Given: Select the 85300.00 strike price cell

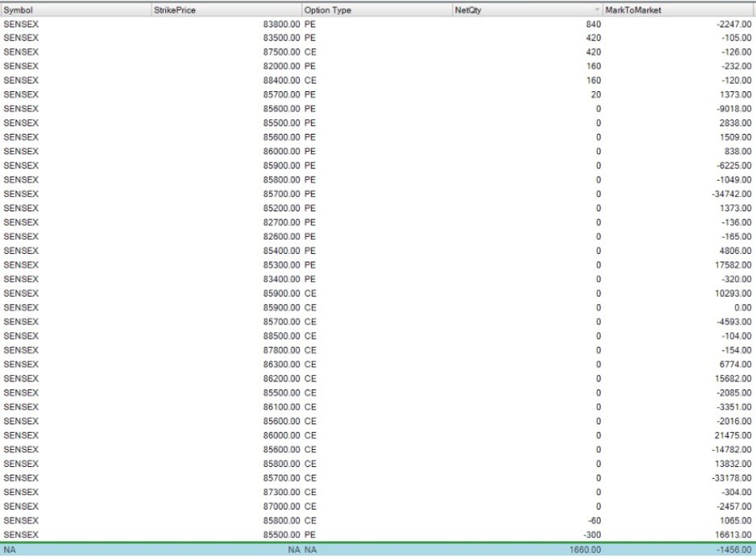Looking at the screenshot, I should click(x=281, y=265).
